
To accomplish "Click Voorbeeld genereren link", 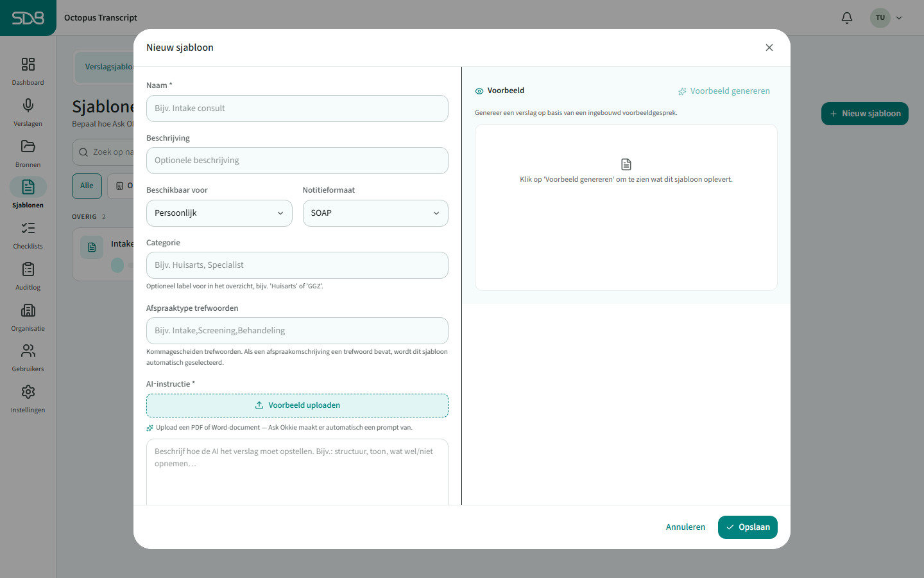I will 724,91.
